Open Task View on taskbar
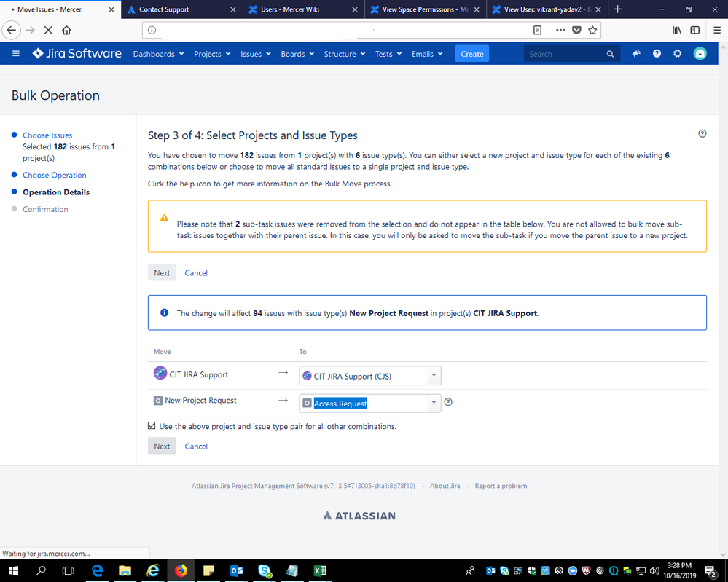The image size is (728, 582). pyautogui.click(x=69, y=570)
